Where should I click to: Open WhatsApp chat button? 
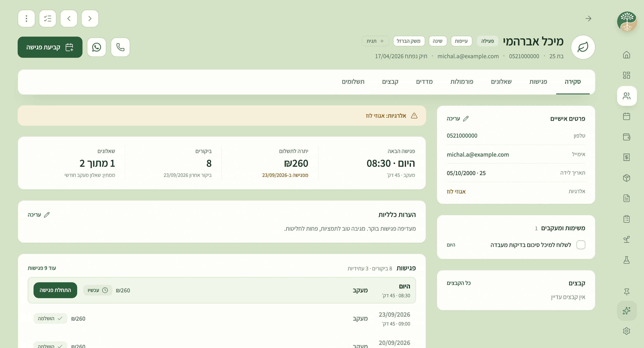[x=97, y=47]
